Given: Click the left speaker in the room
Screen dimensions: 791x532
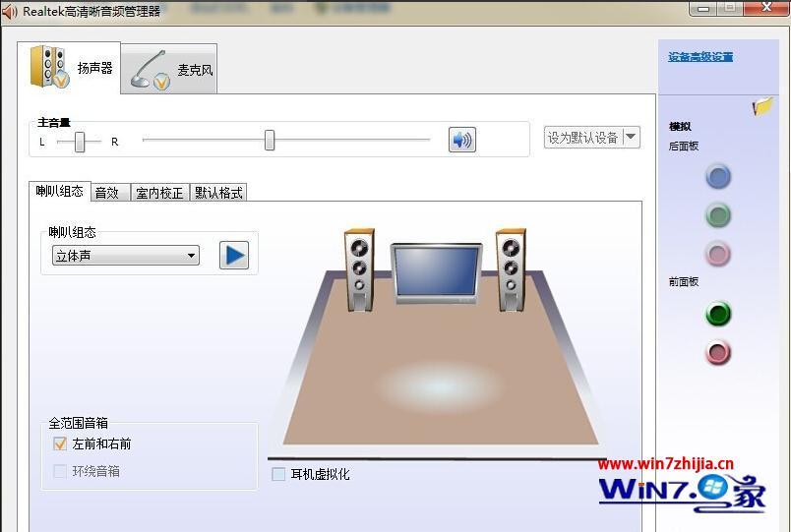Looking at the screenshot, I should point(359,270).
